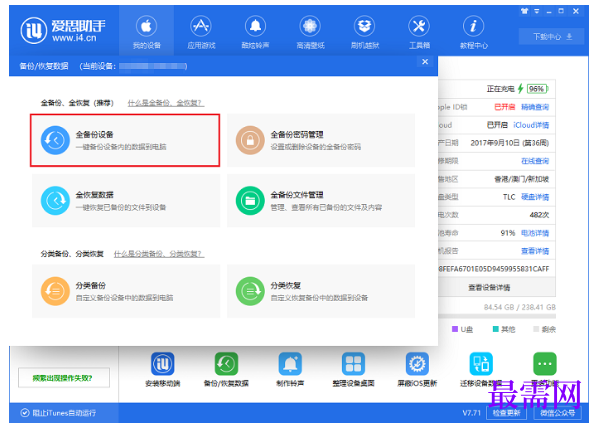Viewport: 600px width, 426px height.
Task: Choose 分类备份 orange icon
Action: click(55, 291)
